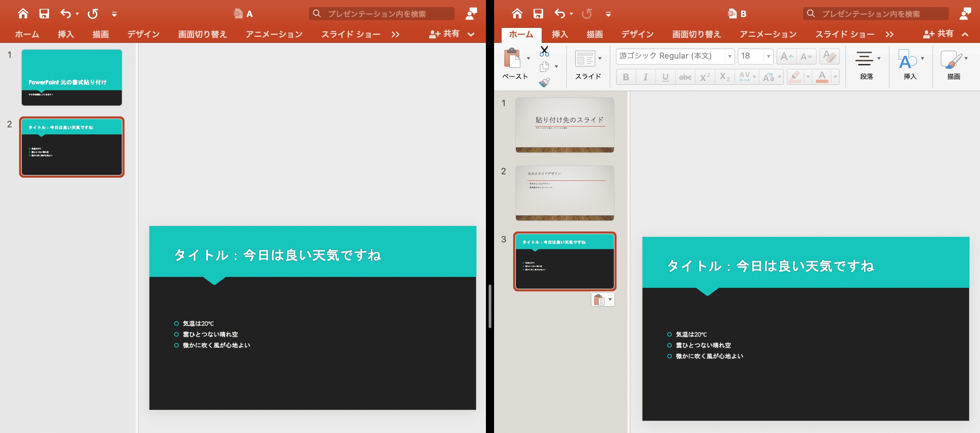The height and width of the screenshot is (433, 980).
Task: Open the デザイン tab in window B
Action: (x=637, y=34)
